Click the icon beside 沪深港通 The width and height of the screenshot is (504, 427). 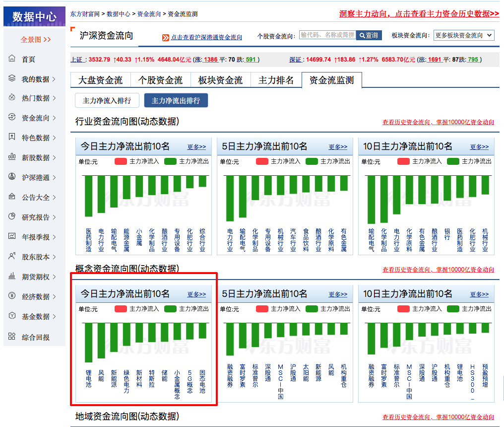point(12,177)
